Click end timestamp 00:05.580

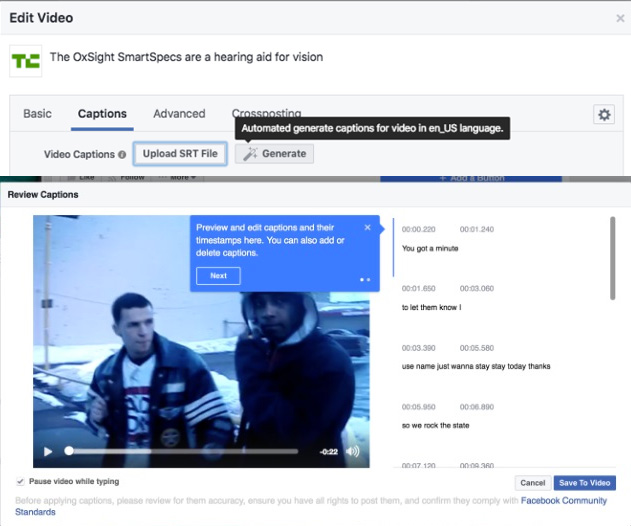pyautogui.click(x=477, y=348)
